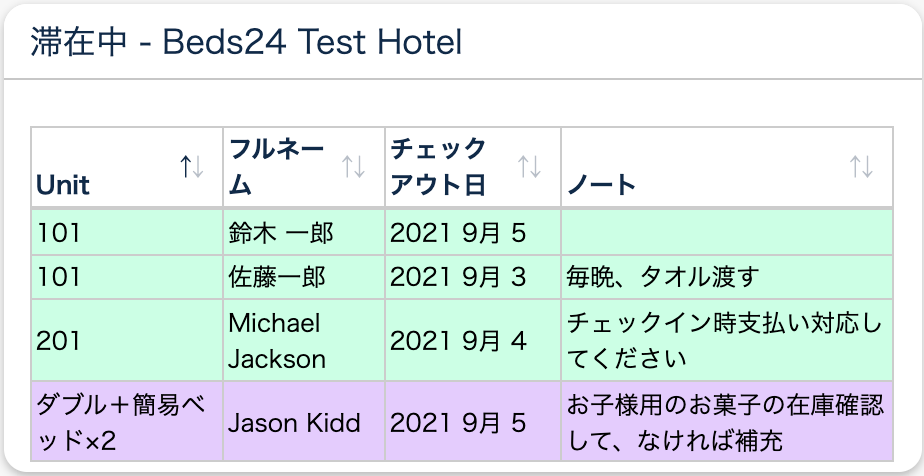
Task: Click the チェックイン時支払い対応 note cell
Action: tap(725, 340)
